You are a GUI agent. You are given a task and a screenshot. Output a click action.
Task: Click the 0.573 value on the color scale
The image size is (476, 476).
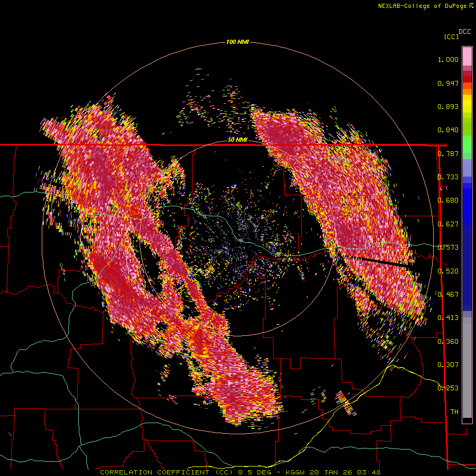pos(448,248)
